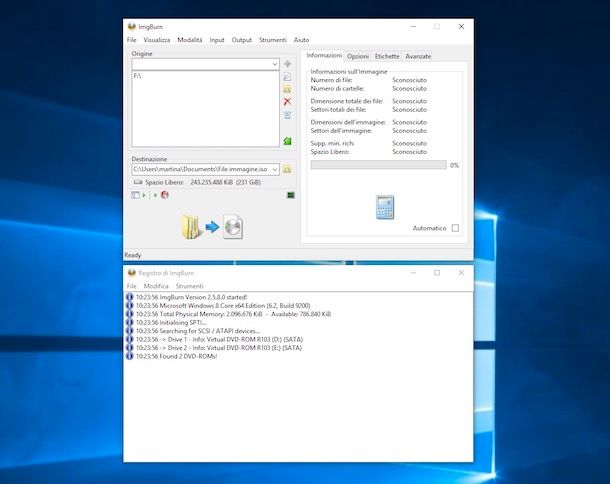Switch to the Etichette tab
Image resolution: width=610 pixels, height=484 pixels.
coord(387,56)
